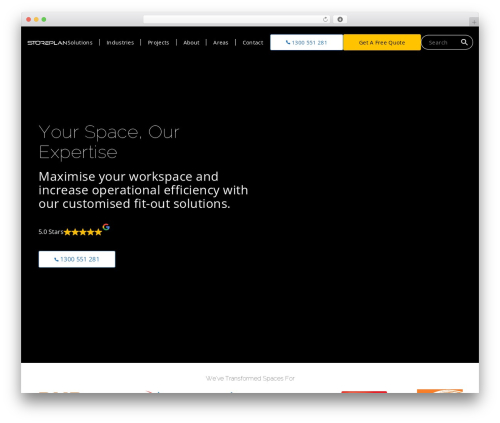Viewport: 500px width, 423px height.
Task: Open the Industries menu
Action: (x=120, y=43)
